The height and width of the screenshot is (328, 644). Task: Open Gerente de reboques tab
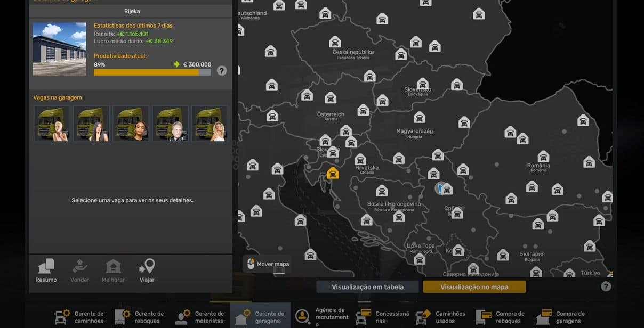point(140,317)
